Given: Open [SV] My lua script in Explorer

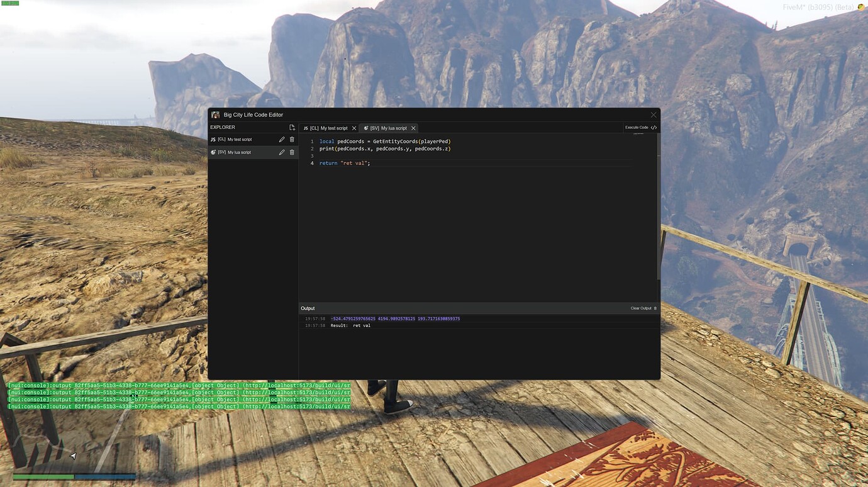Looking at the screenshot, I should [253, 152].
